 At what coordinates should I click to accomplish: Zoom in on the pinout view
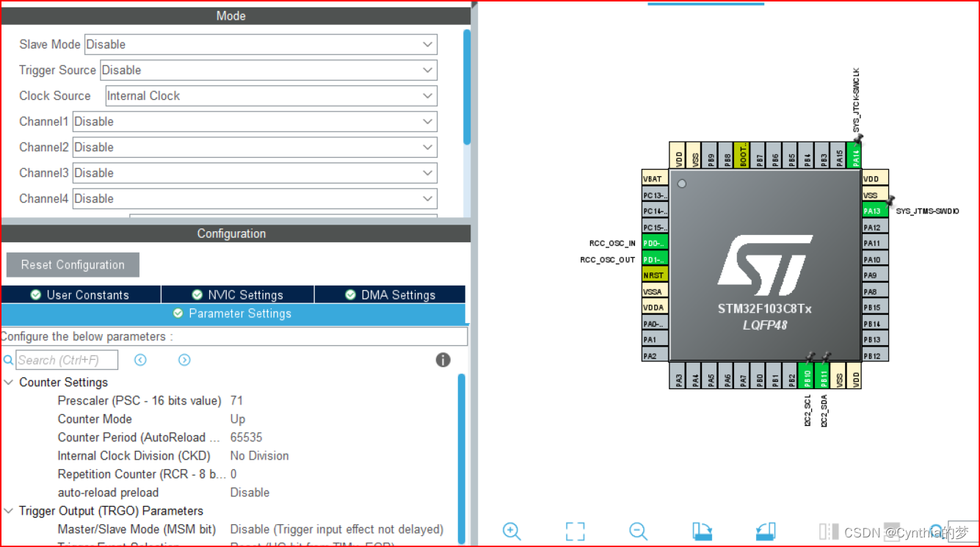coord(512,531)
